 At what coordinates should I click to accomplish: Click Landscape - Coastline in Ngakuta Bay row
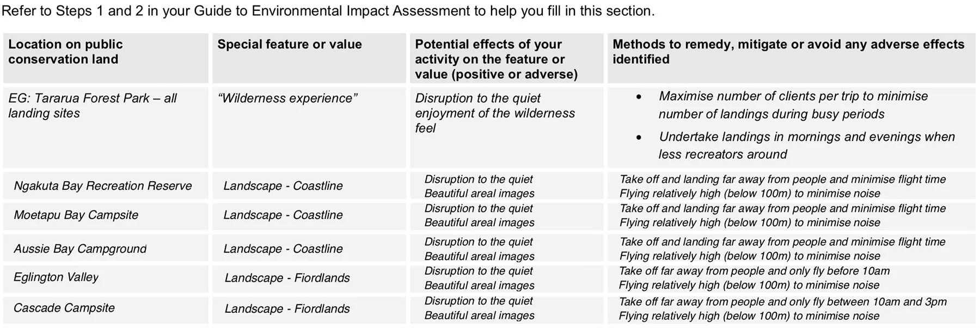283,186
